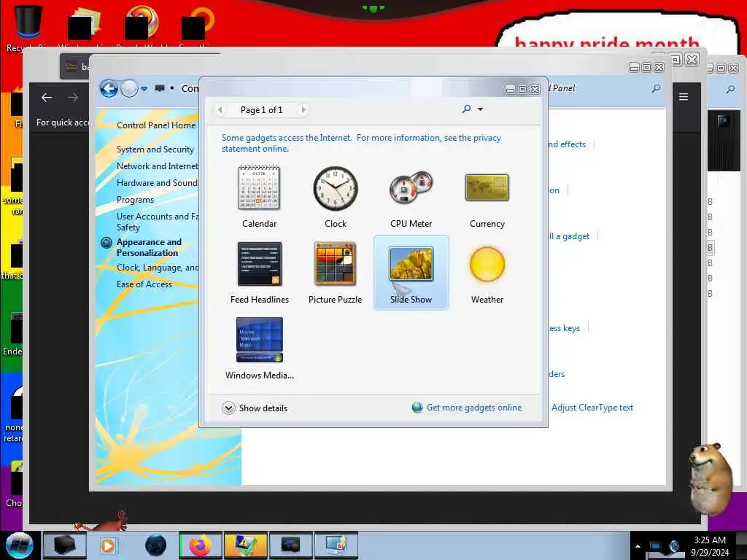Click forward arrow in dark file window
Viewport: 747px width, 560px height.
73,98
